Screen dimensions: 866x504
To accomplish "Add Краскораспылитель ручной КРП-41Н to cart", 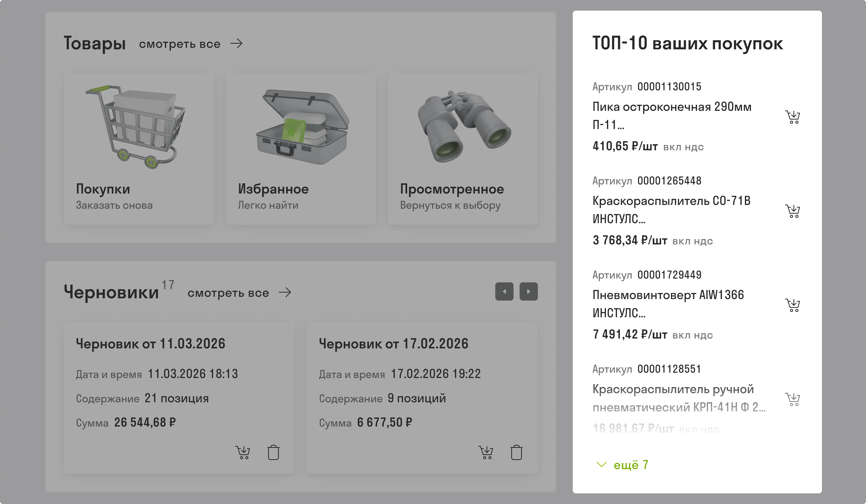I will 793,399.
